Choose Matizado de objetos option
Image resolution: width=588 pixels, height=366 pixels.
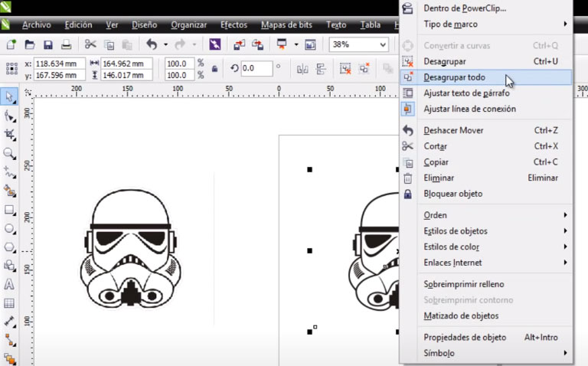click(486, 315)
